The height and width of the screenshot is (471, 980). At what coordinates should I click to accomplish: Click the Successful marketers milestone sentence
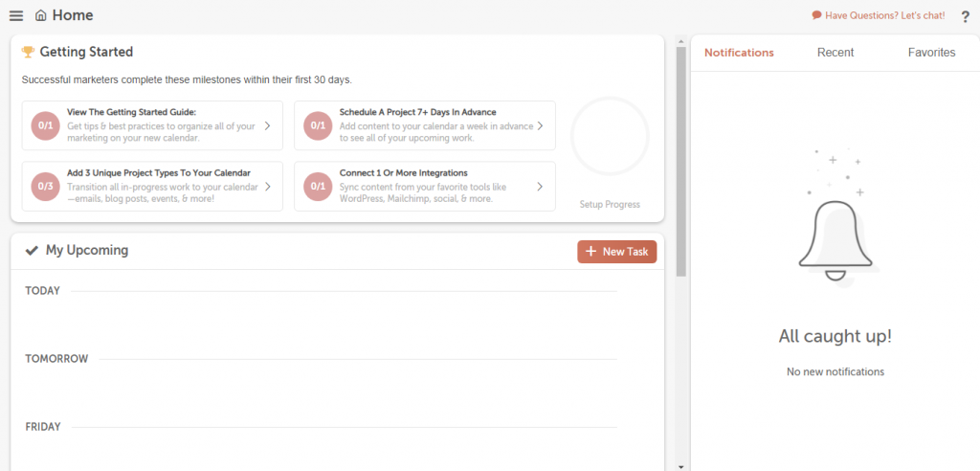(x=187, y=80)
